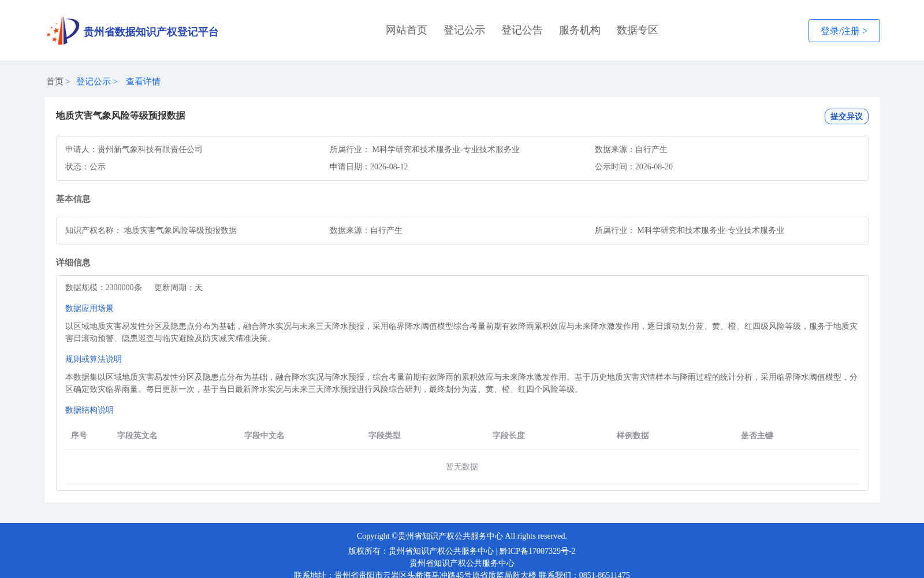Click top 数据来源：自行产生 field

[x=631, y=149]
